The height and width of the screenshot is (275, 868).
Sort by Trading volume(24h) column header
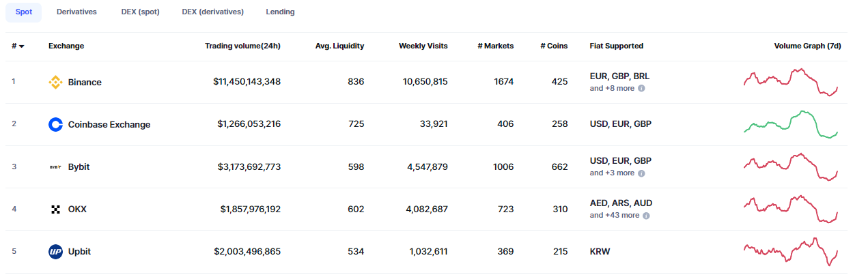click(242, 46)
